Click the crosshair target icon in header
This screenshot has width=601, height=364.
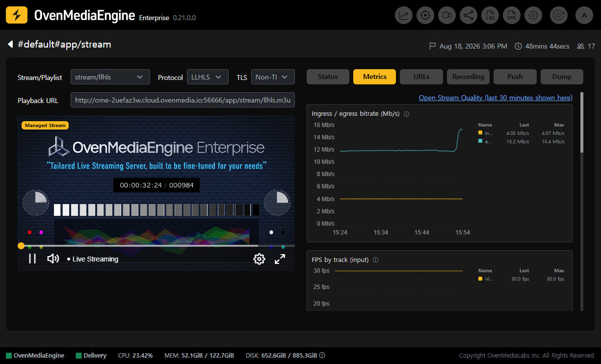click(x=425, y=15)
